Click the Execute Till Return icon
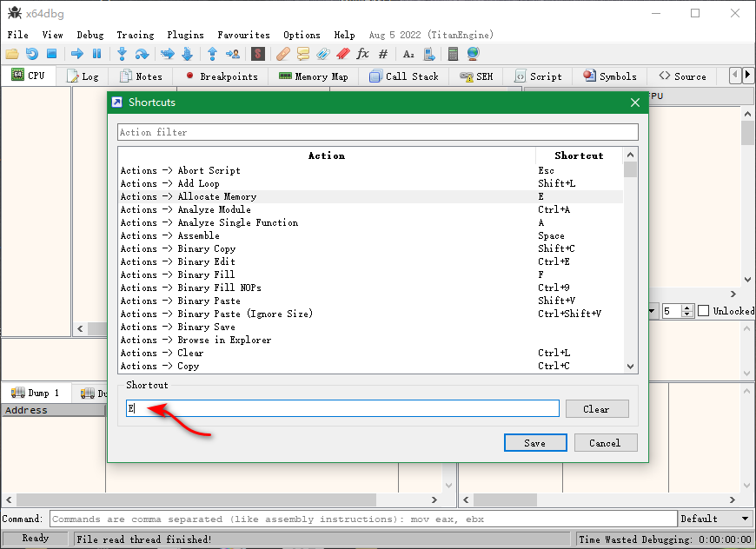756x549 pixels. (x=212, y=54)
